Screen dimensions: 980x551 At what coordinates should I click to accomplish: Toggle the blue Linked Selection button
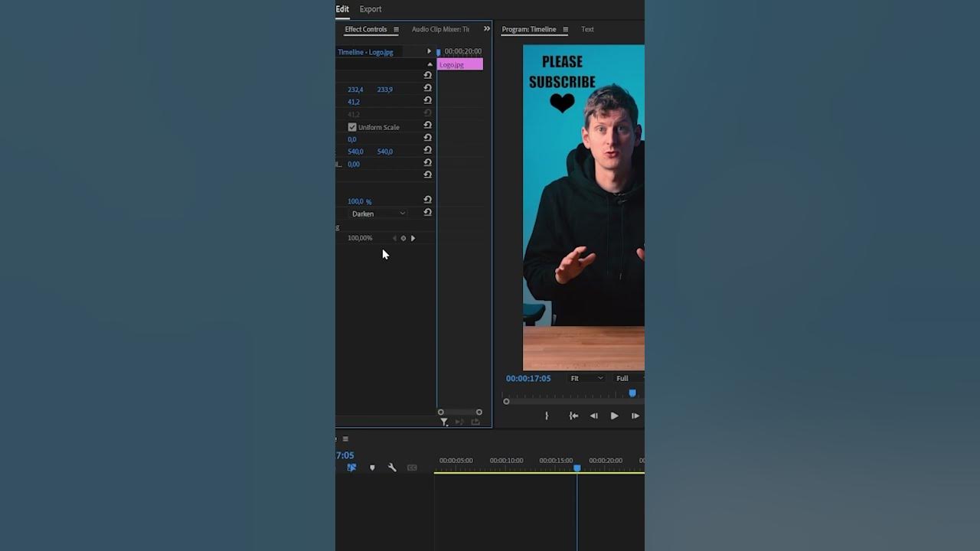point(351,468)
